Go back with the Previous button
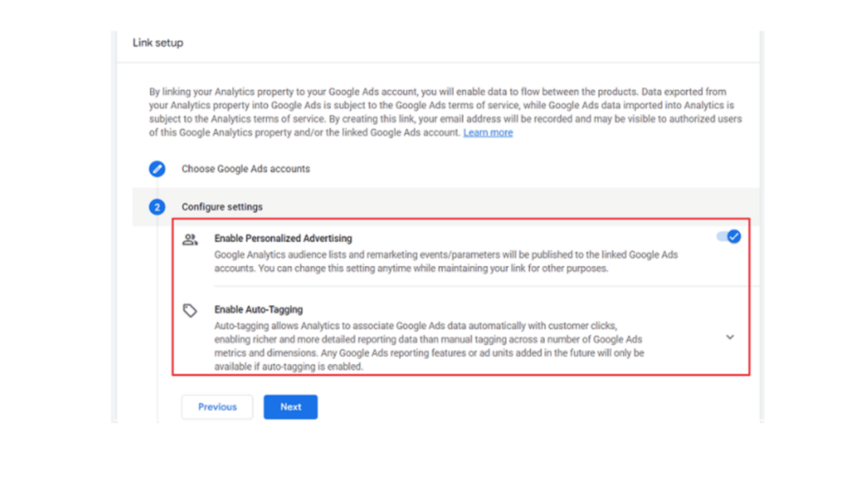 point(217,407)
